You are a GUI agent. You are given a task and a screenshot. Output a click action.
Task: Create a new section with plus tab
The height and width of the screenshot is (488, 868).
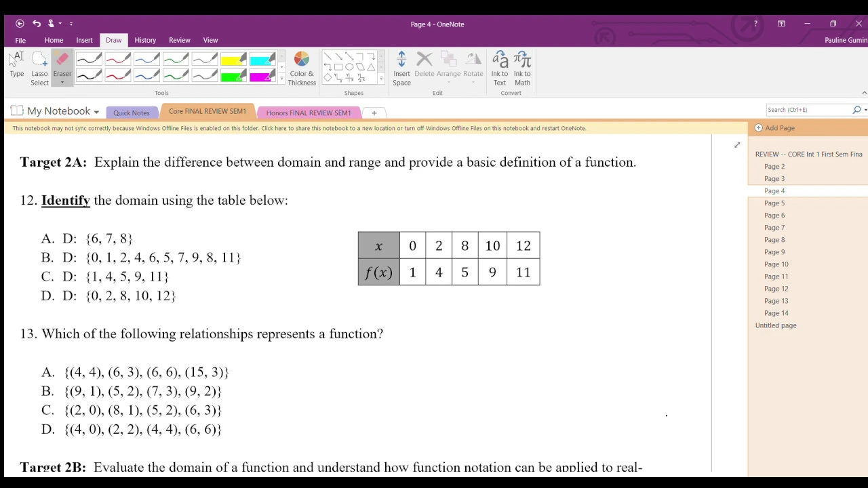click(x=374, y=113)
